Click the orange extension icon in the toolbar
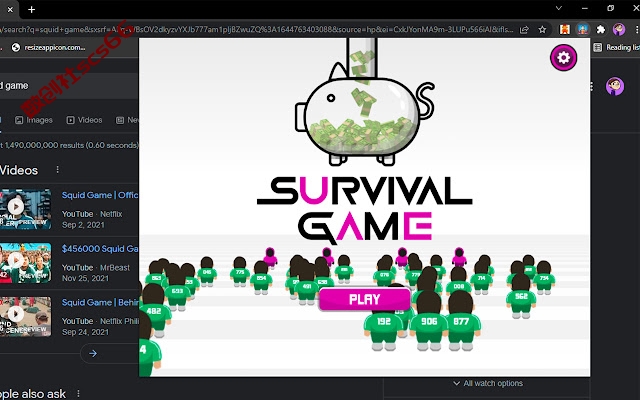The image size is (640, 400). click(564, 29)
